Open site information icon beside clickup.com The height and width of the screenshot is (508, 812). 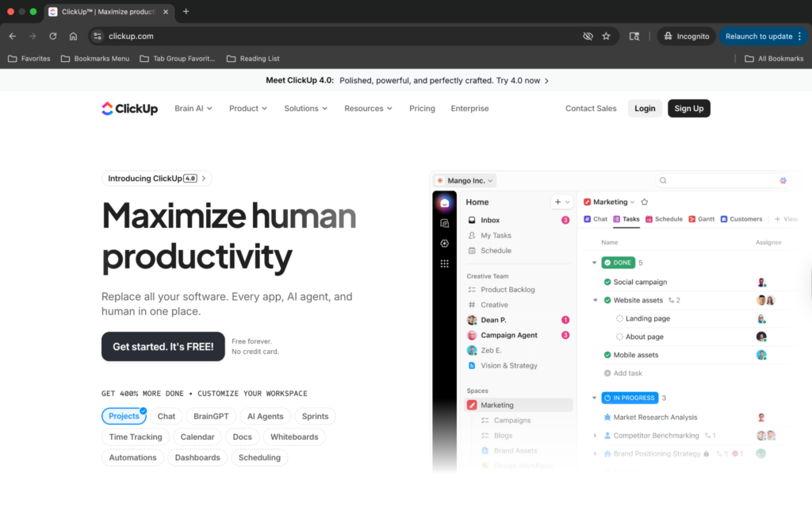tap(98, 37)
